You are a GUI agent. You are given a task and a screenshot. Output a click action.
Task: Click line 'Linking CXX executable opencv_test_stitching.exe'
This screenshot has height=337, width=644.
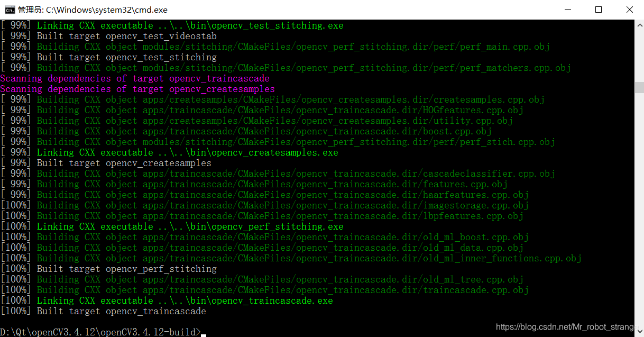172,25
